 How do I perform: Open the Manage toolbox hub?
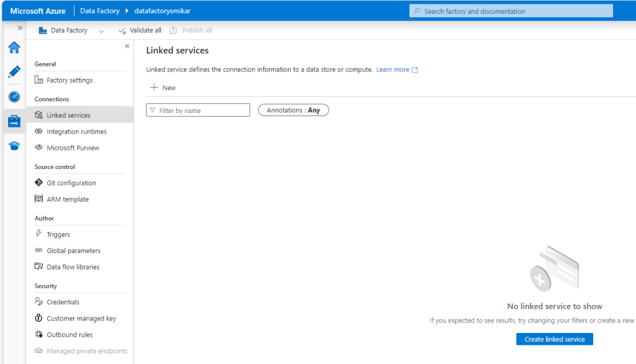[x=14, y=121]
